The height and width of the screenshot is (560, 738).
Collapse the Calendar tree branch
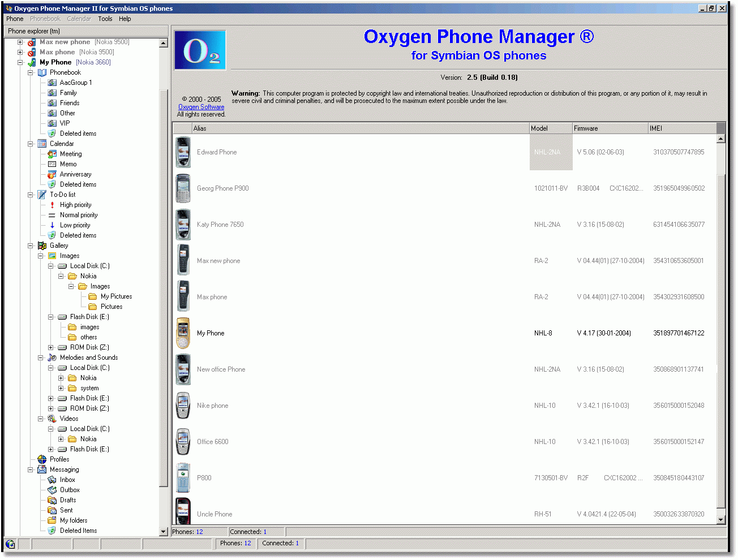coord(31,144)
